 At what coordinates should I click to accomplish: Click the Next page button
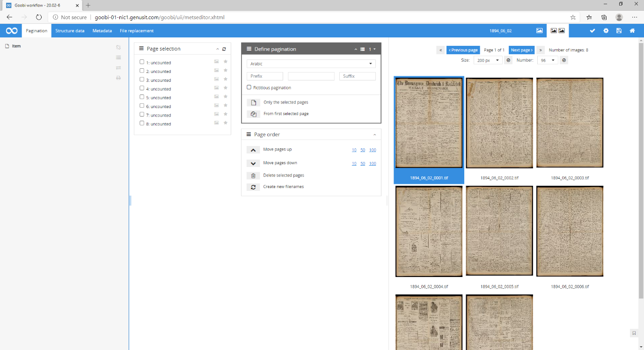(x=521, y=50)
